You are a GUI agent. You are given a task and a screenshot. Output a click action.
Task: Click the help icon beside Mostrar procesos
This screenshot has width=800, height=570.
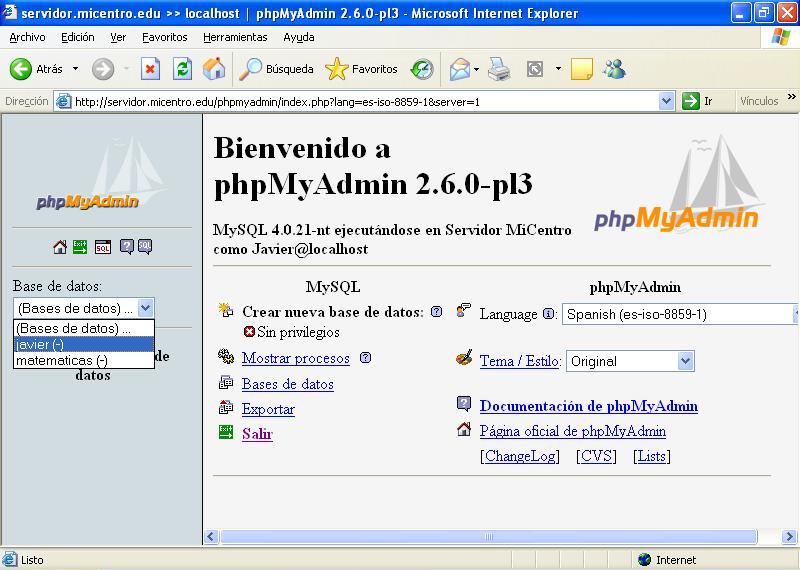pyautogui.click(x=365, y=358)
